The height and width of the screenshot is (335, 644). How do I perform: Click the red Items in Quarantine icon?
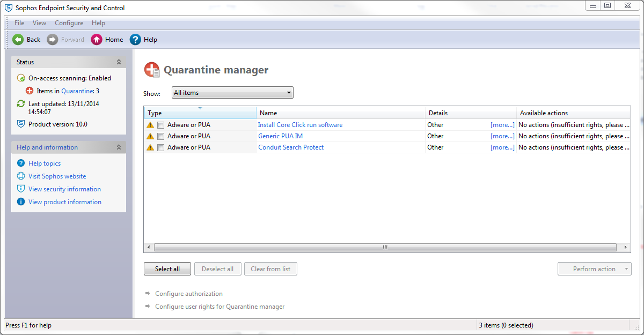pyautogui.click(x=30, y=91)
